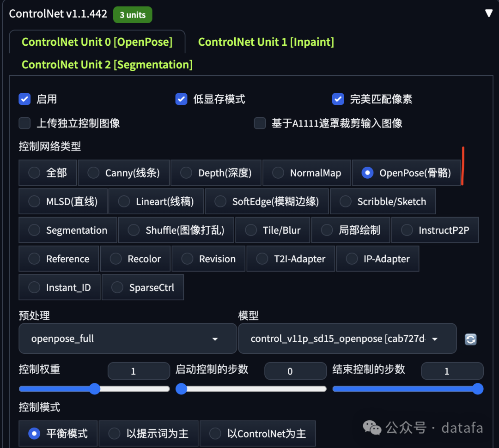
Task: Select the Instant_ID control type
Action: (x=60, y=287)
